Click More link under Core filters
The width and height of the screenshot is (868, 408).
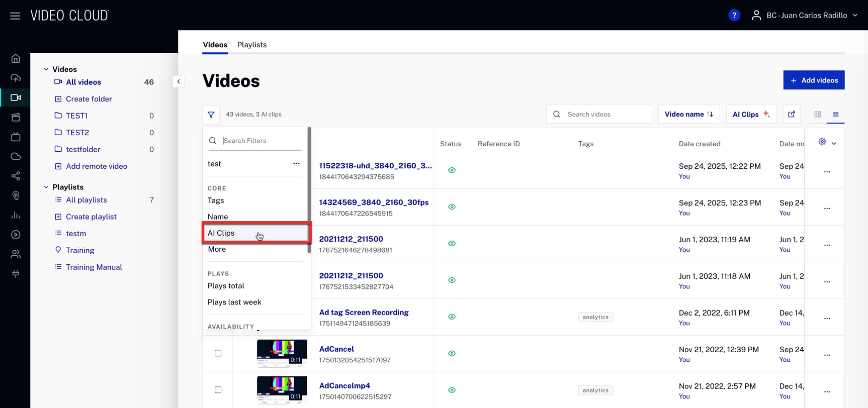(x=217, y=249)
